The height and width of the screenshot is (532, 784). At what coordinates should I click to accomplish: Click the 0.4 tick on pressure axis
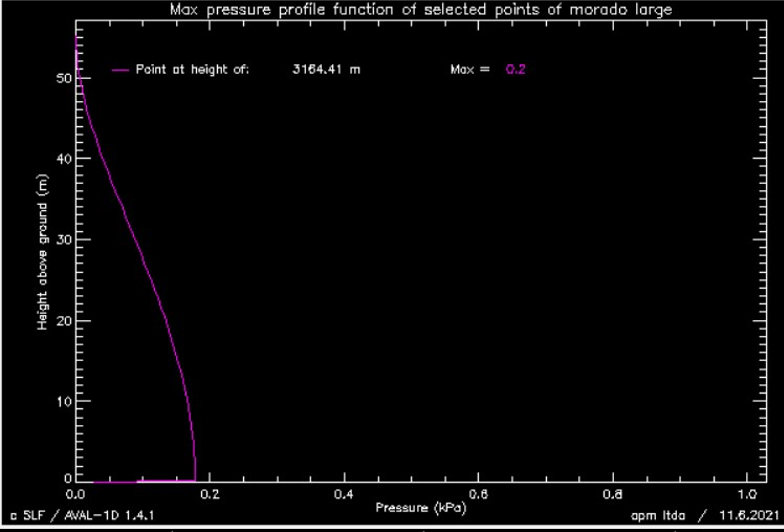(344, 494)
